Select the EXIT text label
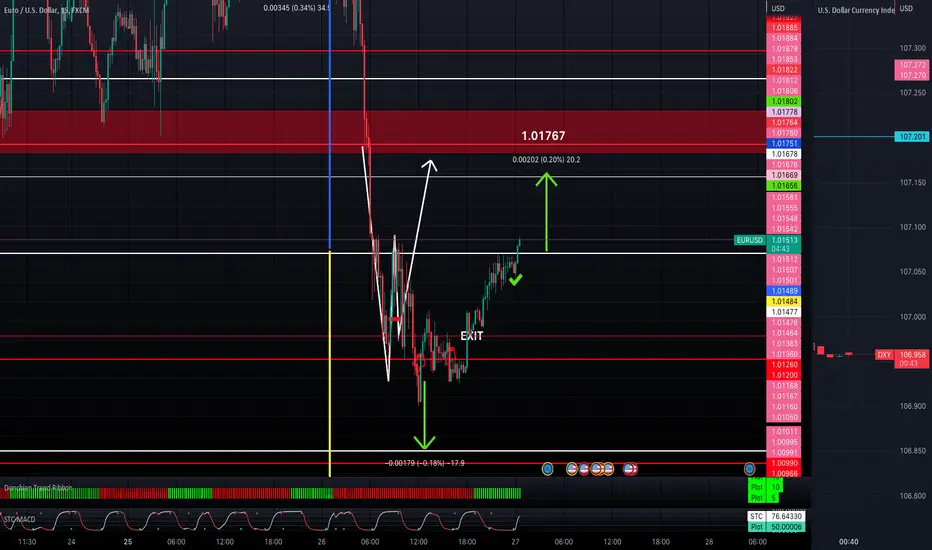The width and height of the screenshot is (932, 550). pos(472,336)
